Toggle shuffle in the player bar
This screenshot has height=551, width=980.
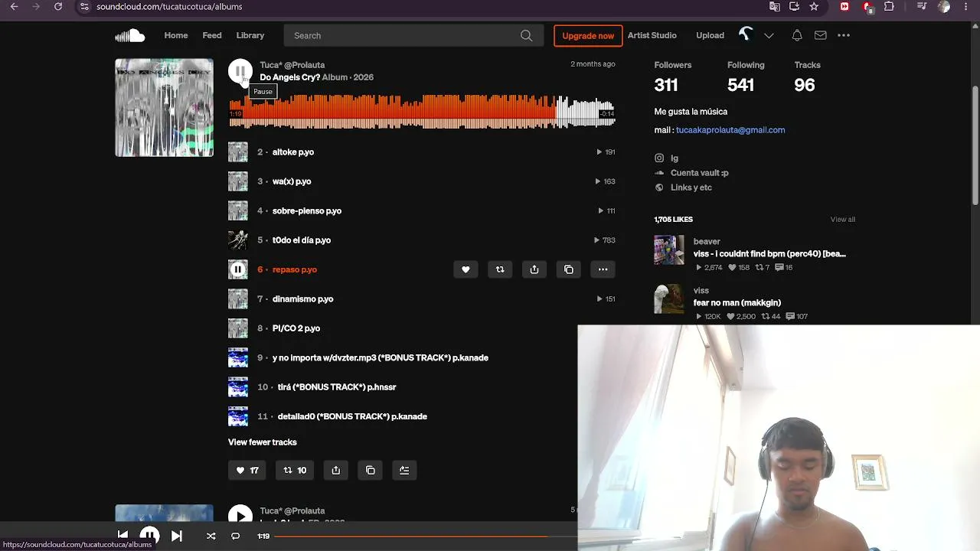click(x=211, y=536)
